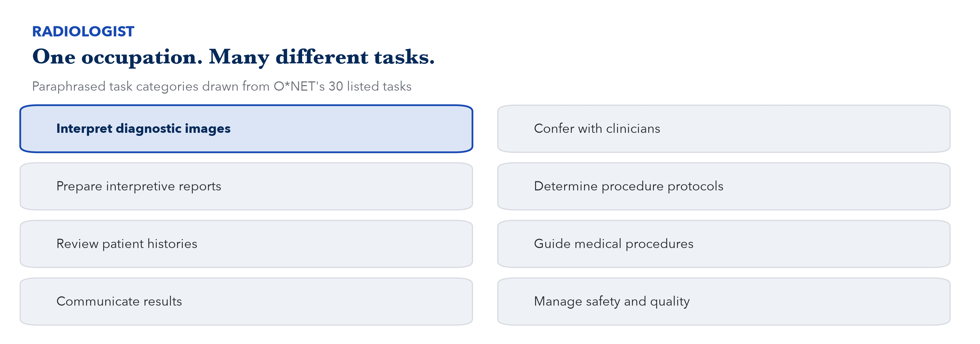The width and height of the screenshot is (980, 344).
Task: Click the highlighted blue-bordered task card
Action: click(246, 129)
